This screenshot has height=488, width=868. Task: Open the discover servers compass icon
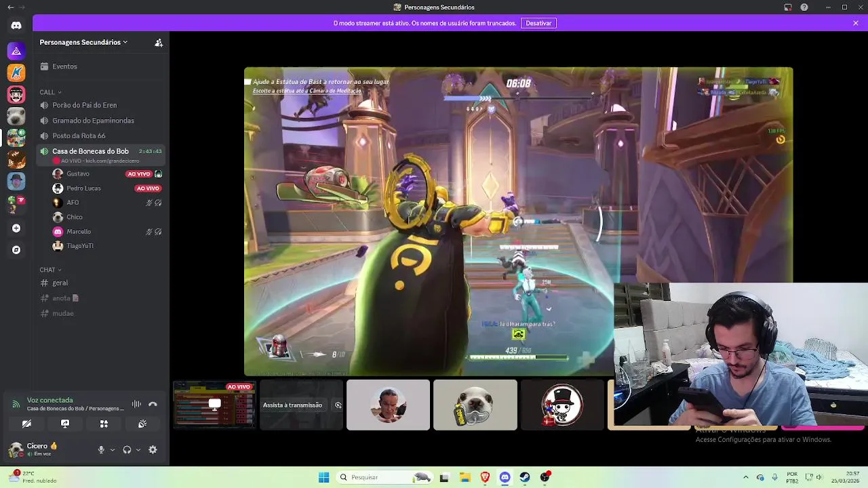tap(16, 250)
